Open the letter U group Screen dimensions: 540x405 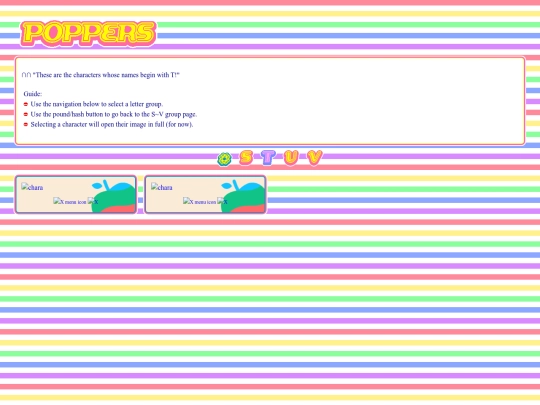tap(291, 158)
